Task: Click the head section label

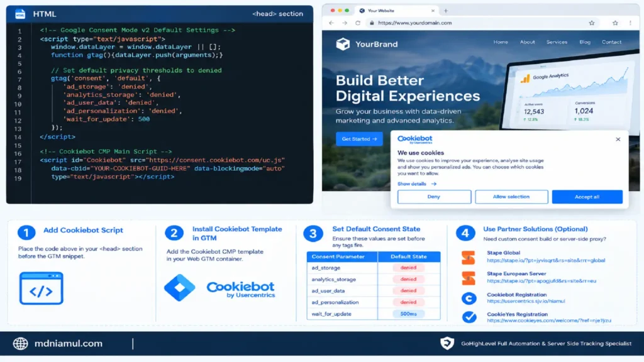Action: [x=277, y=14]
